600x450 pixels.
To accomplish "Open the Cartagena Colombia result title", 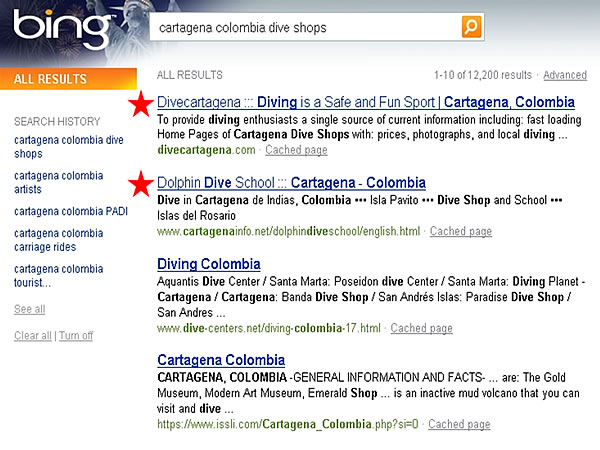I will point(221,360).
